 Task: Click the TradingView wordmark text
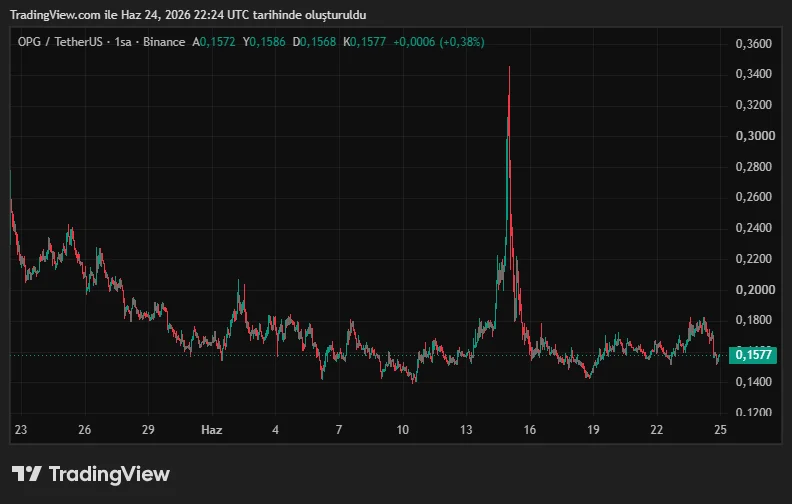(x=109, y=474)
